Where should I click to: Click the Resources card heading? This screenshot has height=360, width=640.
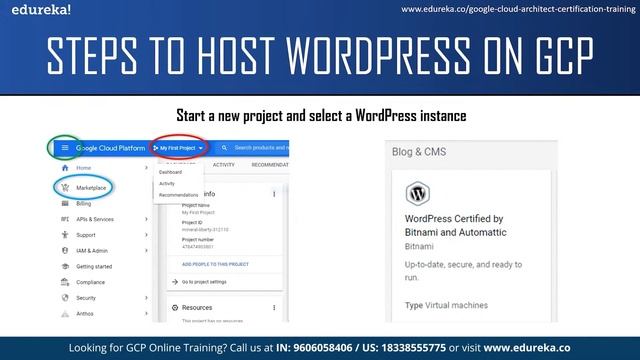[197, 307]
